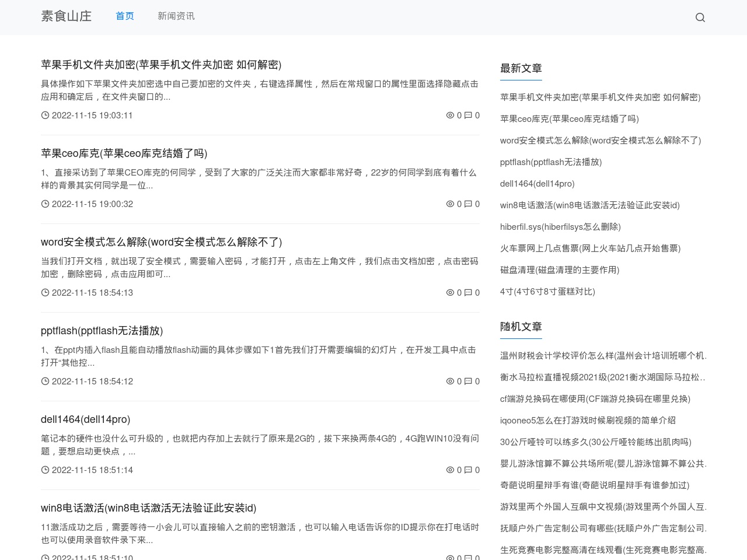Click the 最新文章 section heading
Screen dimensions: 747x560
[521, 68]
